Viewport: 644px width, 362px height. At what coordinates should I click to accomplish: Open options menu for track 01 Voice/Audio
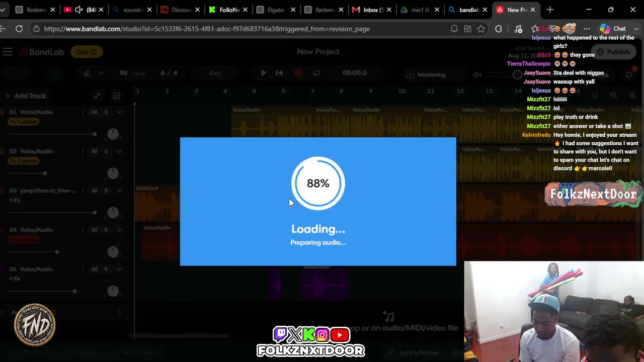83,112
